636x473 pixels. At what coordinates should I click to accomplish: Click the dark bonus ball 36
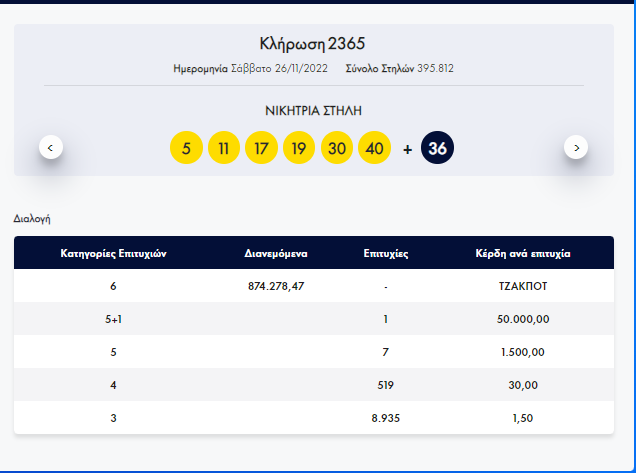(437, 148)
